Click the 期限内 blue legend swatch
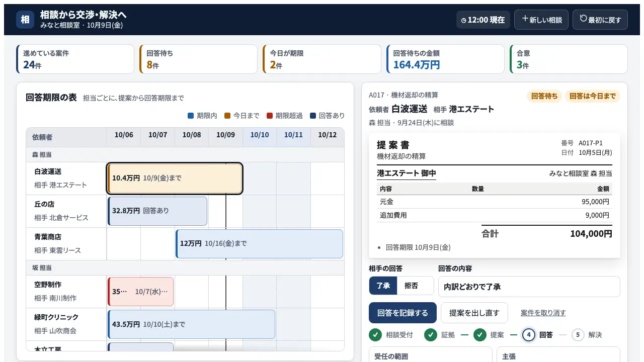Image resolution: width=644 pixels, height=362 pixels. click(191, 116)
